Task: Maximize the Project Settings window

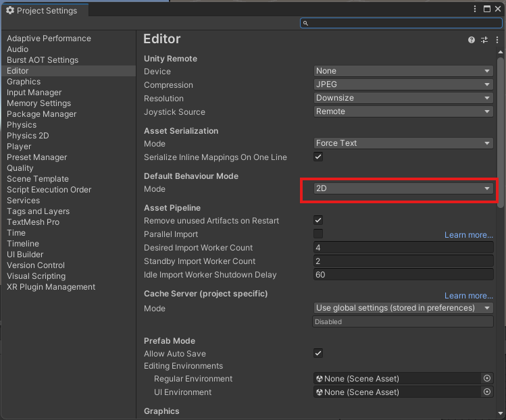Action: 487,9
